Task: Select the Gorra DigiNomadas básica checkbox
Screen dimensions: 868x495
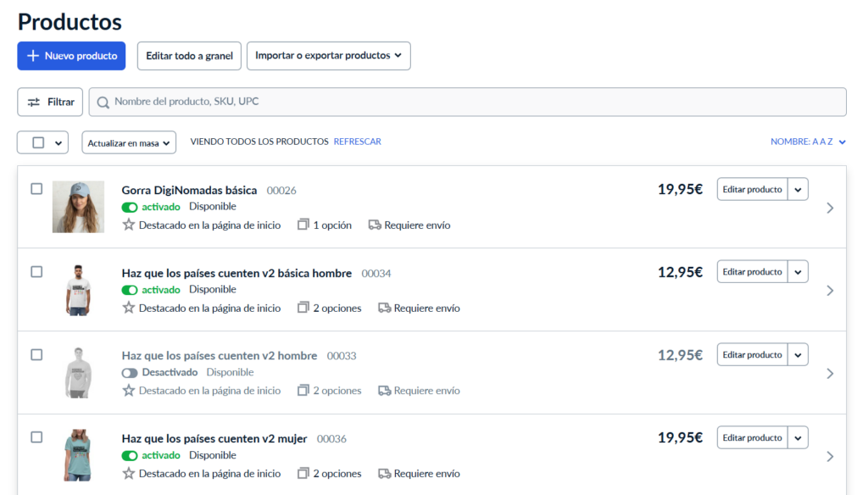Action: (36, 189)
